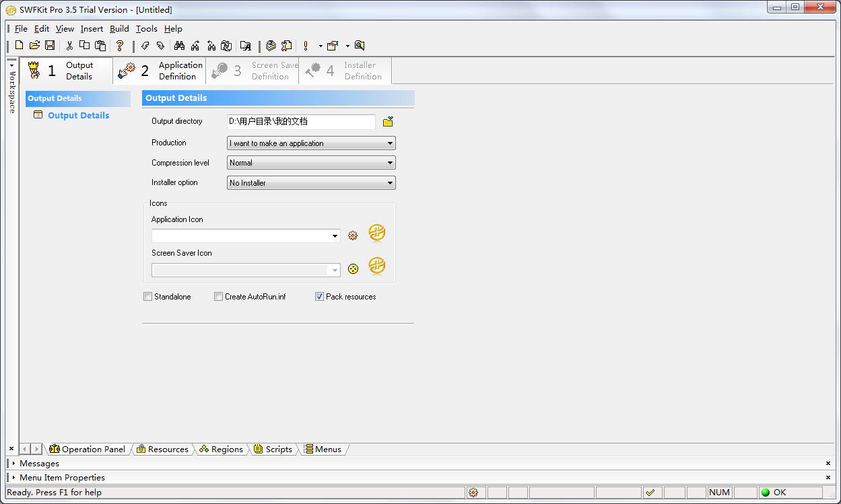Click the yellow checkmark in status bar
Screen dimensions: 841x504
(x=650, y=493)
